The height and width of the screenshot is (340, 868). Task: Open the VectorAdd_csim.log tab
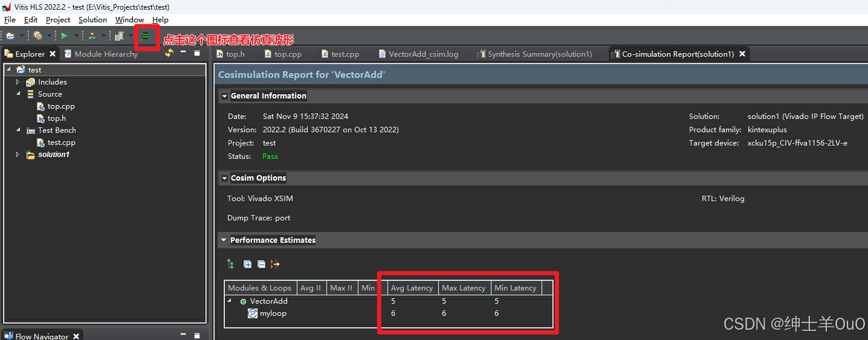click(418, 54)
